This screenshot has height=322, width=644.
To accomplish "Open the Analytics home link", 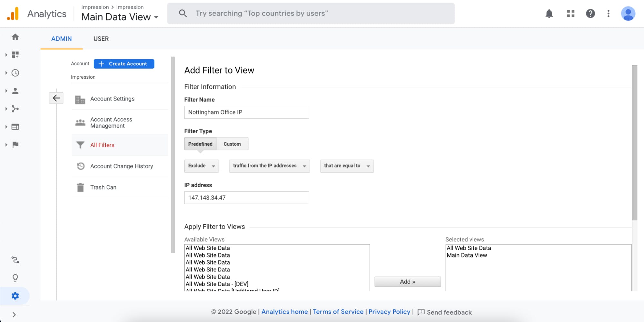I will tap(284, 312).
